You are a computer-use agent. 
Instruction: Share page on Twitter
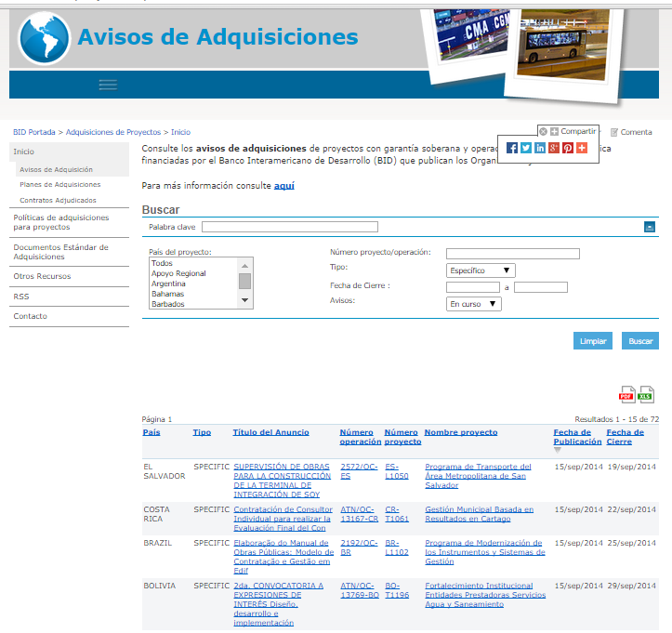pos(526,148)
